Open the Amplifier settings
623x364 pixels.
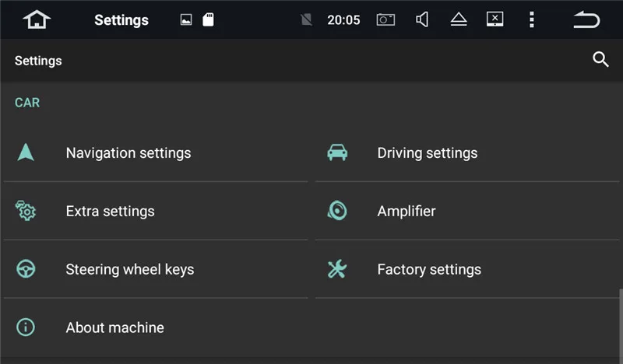pos(407,211)
